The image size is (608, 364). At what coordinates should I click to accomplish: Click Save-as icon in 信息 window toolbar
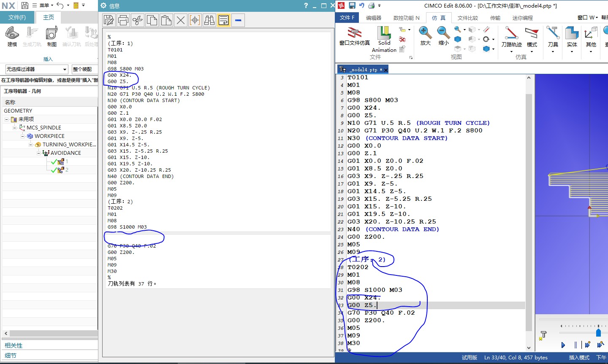(x=109, y=20)
